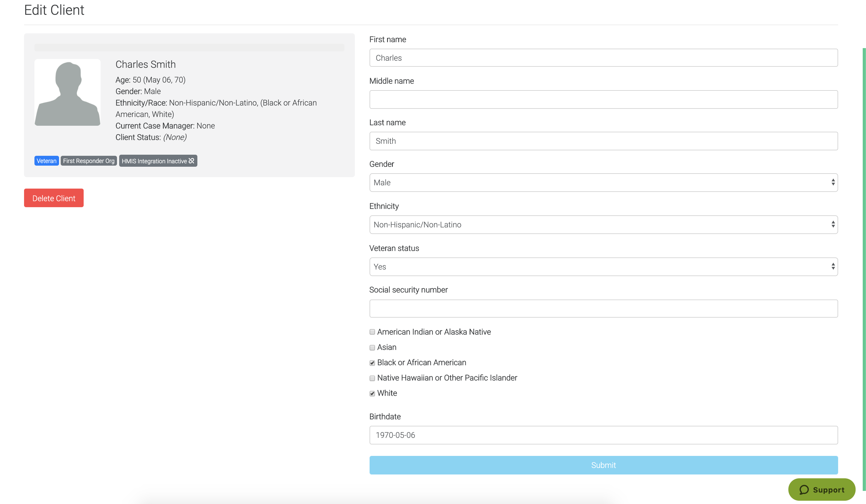Submit the Edit Client form
This screenshot has width=866, height=504.
point(603,465)
